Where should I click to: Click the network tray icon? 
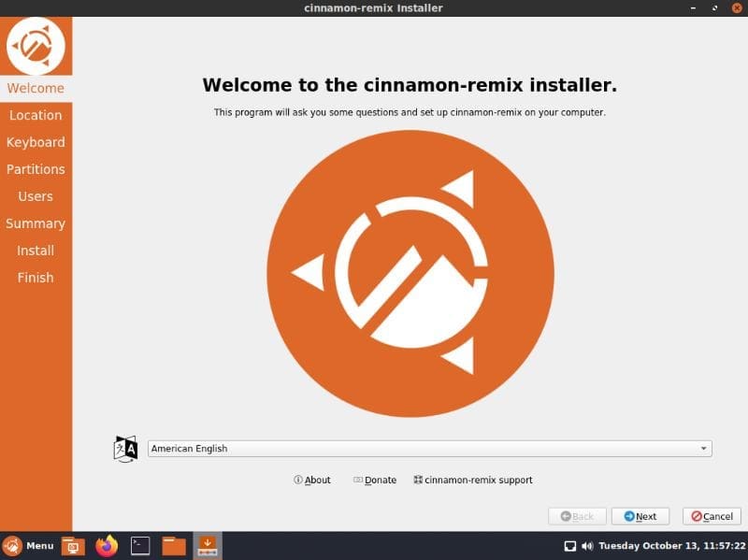pyautogui.click(x=570, y=546)
